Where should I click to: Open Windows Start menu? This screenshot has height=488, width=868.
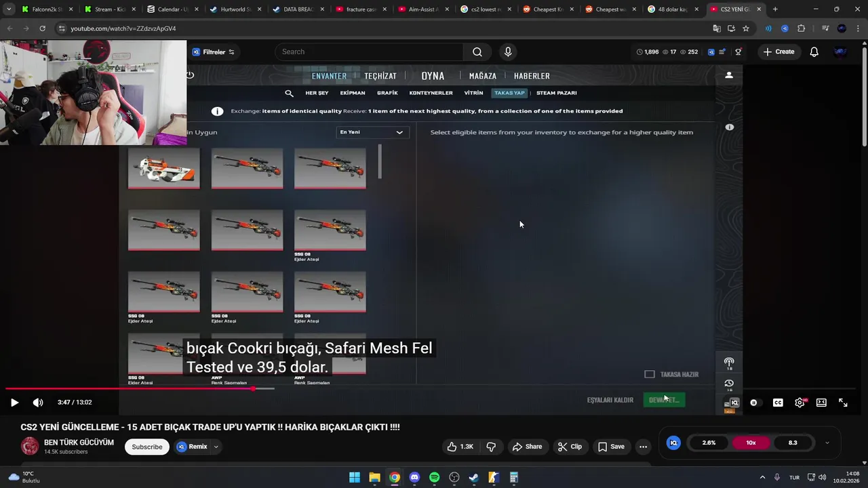tap(355, 477)
